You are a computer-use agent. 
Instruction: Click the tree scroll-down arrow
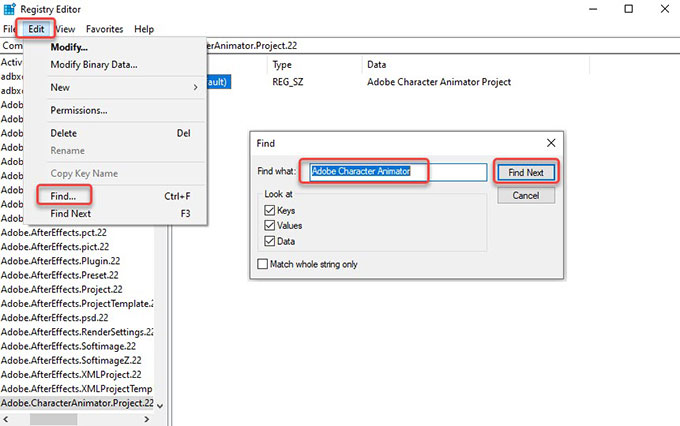160,406
